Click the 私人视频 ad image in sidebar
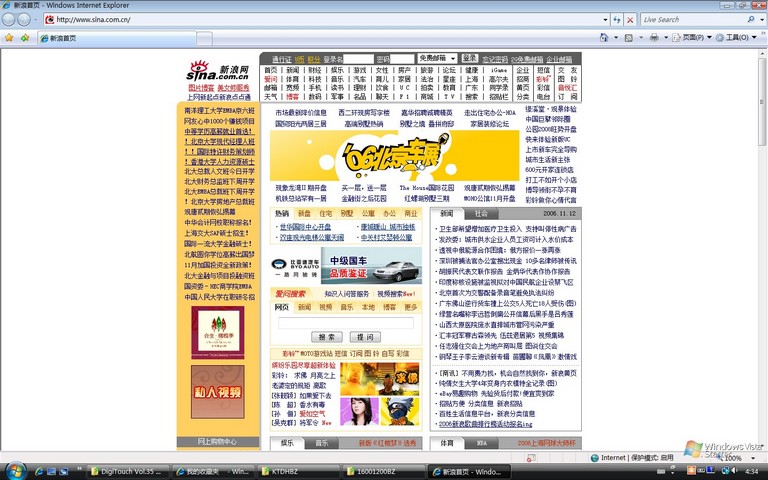768x480 pixels. coord(217,392)
